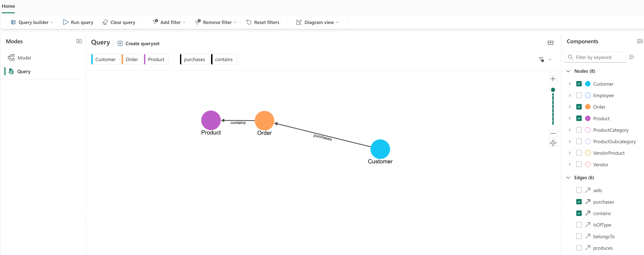
Task: Select the Home tab
Action: 8,6
